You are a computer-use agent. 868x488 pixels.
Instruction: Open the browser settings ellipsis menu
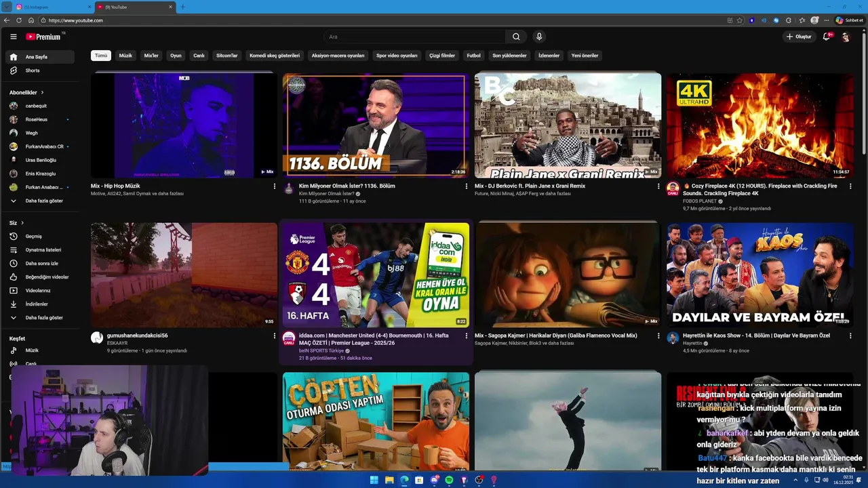coord(826,20)
